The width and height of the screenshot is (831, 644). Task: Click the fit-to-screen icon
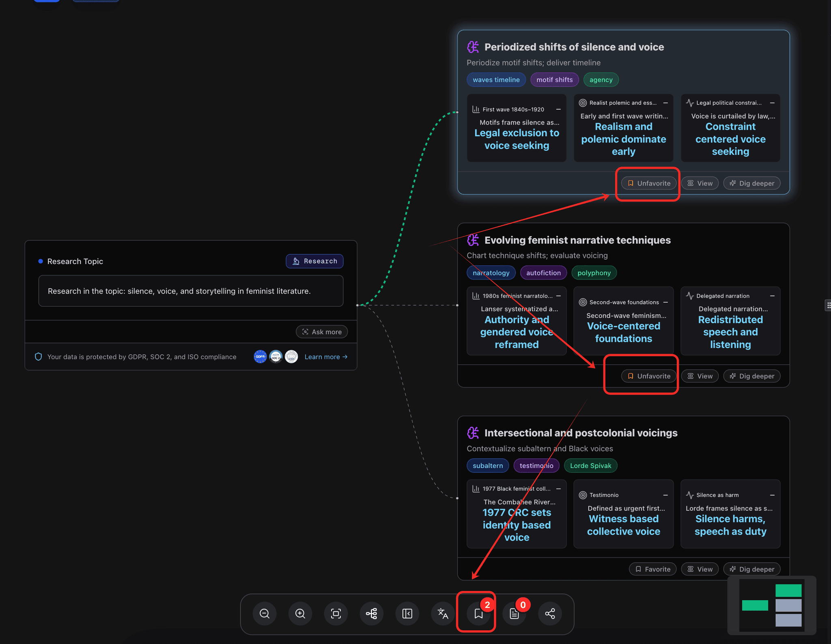point(336,614)
